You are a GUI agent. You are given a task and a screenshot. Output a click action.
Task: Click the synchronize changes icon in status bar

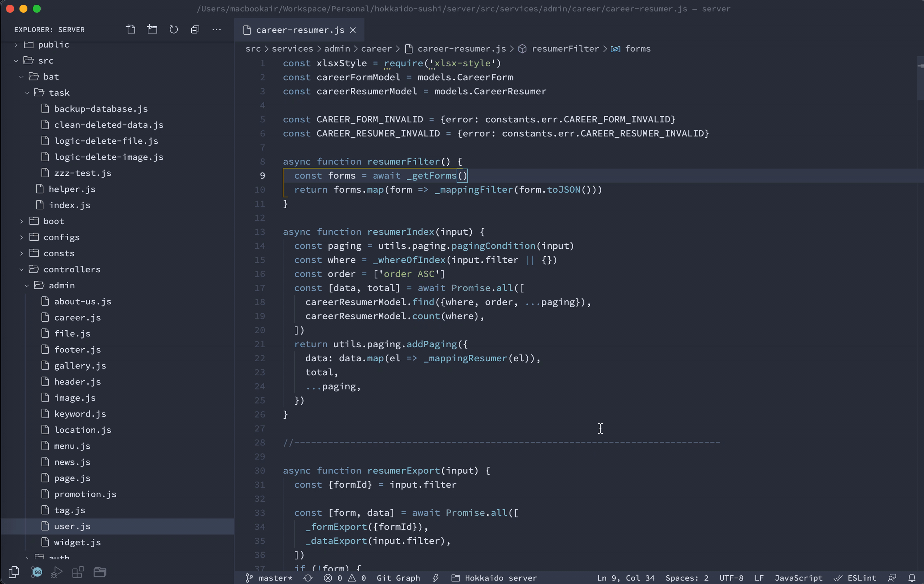coord(308,578)
